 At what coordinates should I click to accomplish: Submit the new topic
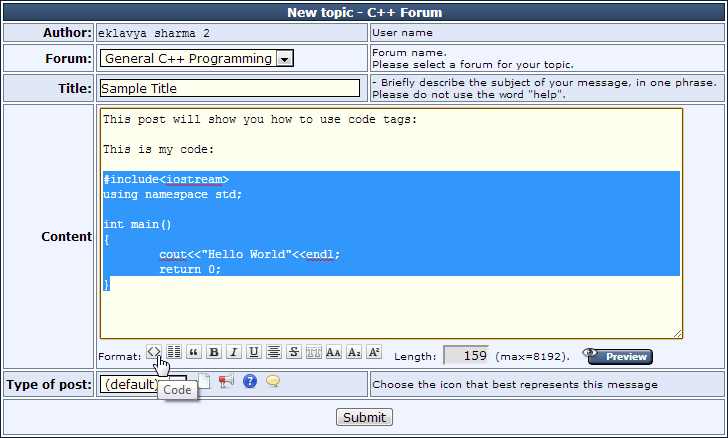pos(364,417)
